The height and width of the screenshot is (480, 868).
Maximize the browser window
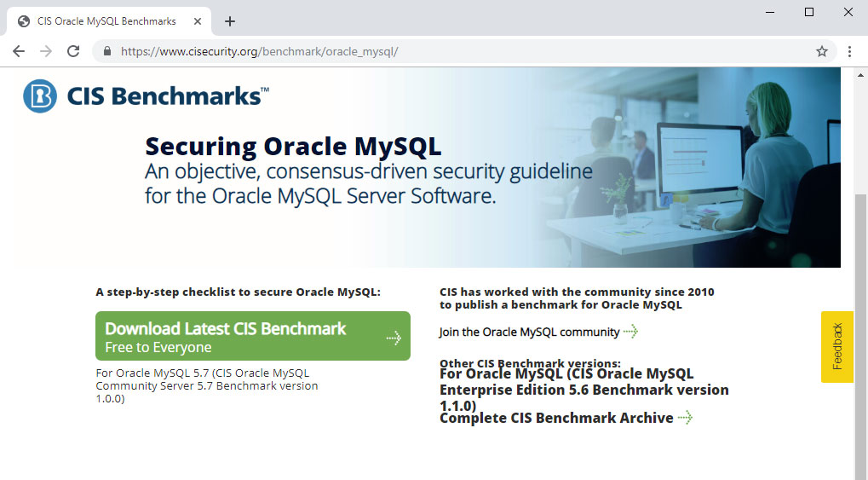pos(808,12)
